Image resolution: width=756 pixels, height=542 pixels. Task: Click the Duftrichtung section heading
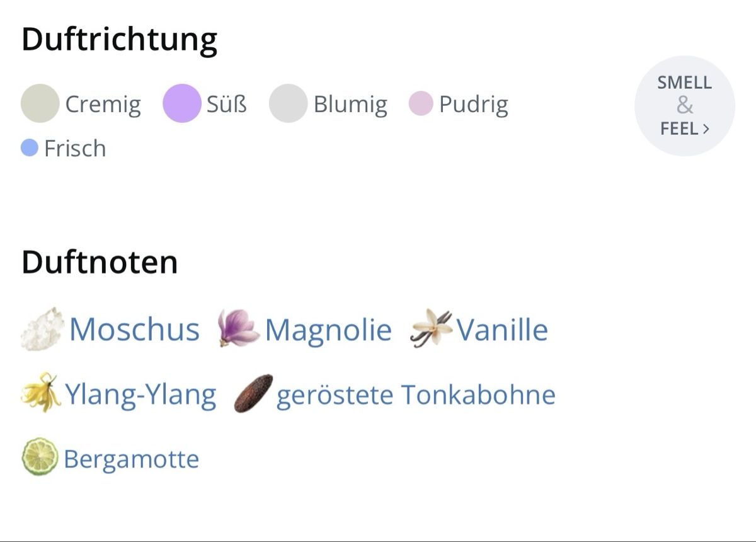tap(120, 40)
